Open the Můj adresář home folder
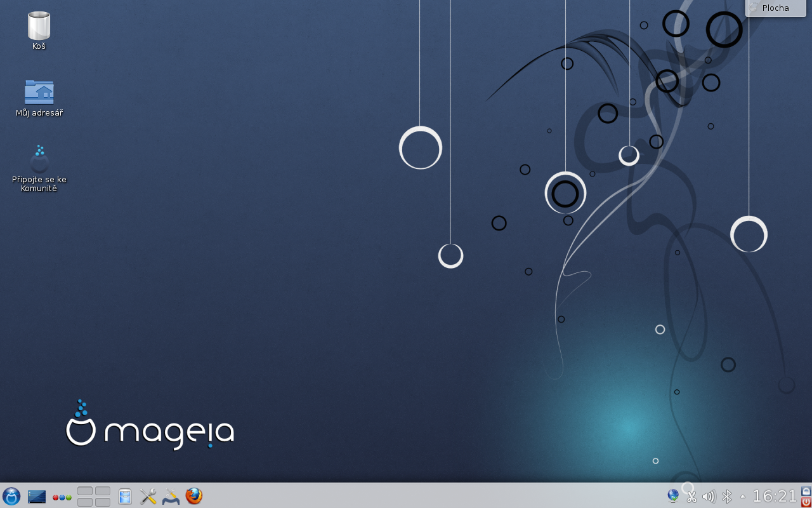Screen dimensions: 812x508 click(x=39, y=98)
